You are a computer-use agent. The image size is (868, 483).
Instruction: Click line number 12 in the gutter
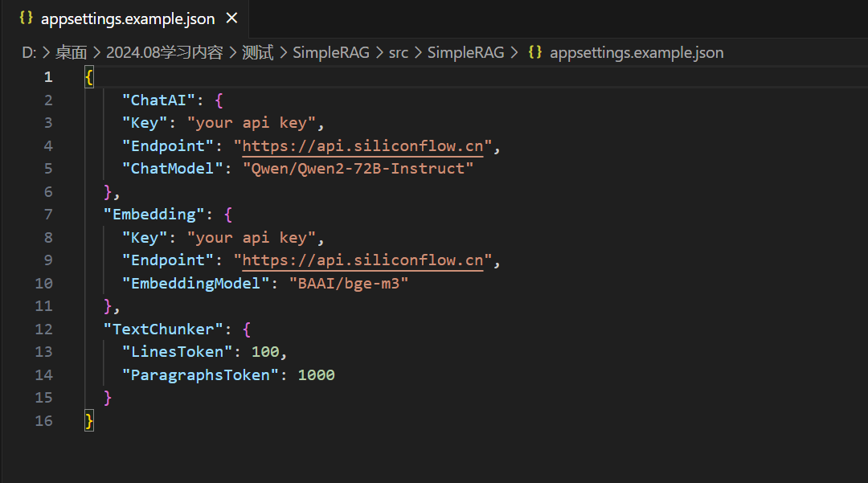tap(43, 330)
